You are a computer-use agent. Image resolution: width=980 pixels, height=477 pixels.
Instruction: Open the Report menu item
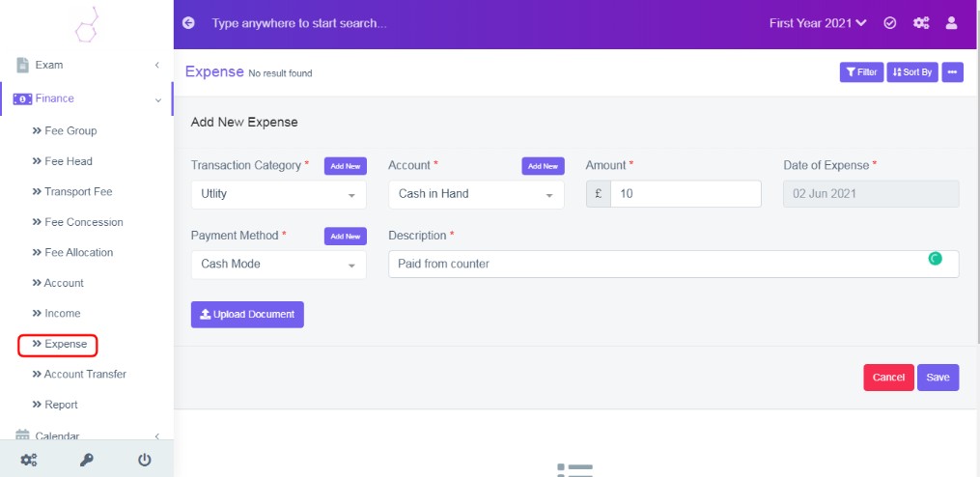(x=55, y=406)
